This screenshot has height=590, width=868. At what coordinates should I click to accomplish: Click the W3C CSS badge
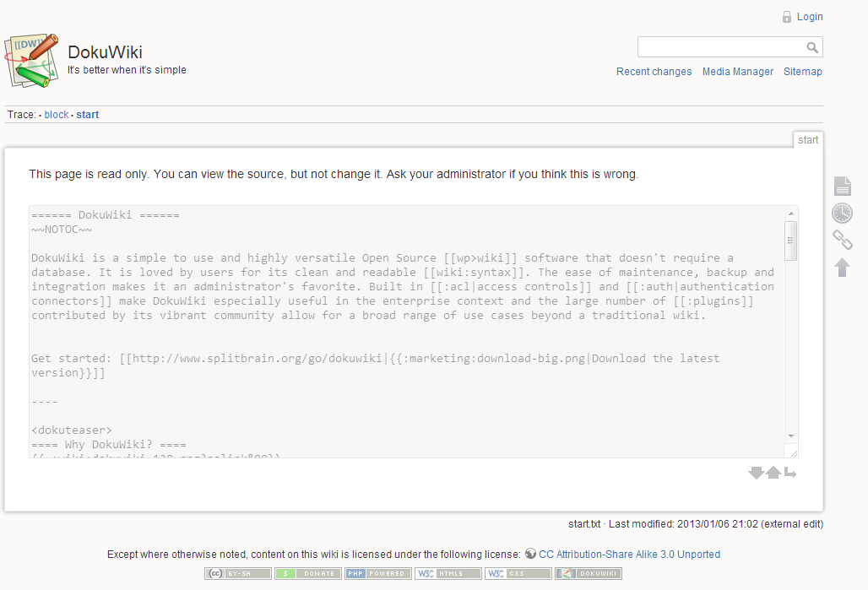(x=518, y=573)
